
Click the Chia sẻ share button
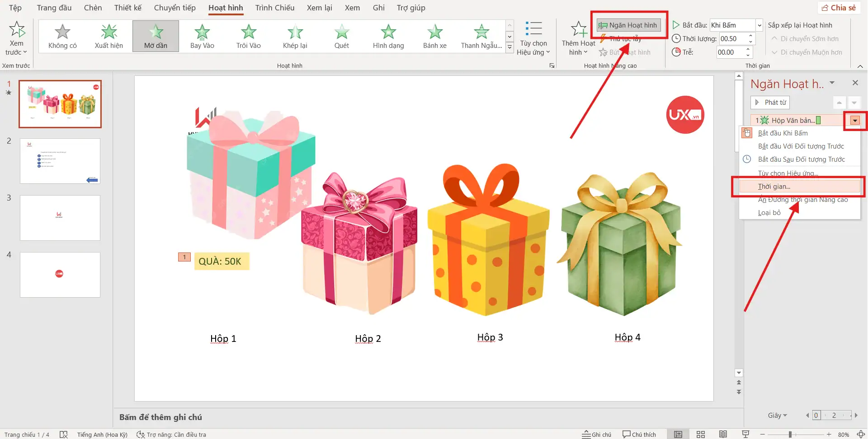pyautogui.click(x=839, y=8)
